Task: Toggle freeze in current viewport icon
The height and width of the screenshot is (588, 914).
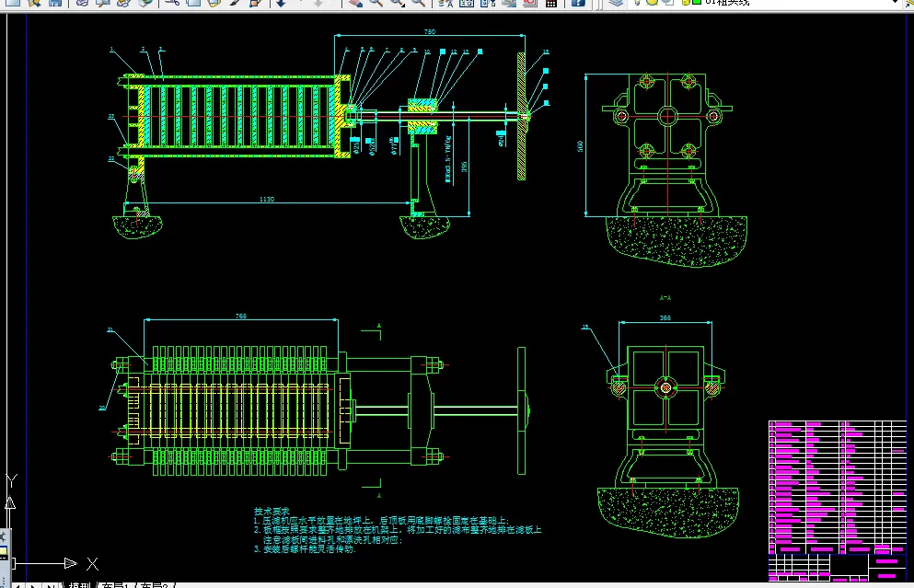Action: (668, 3)
